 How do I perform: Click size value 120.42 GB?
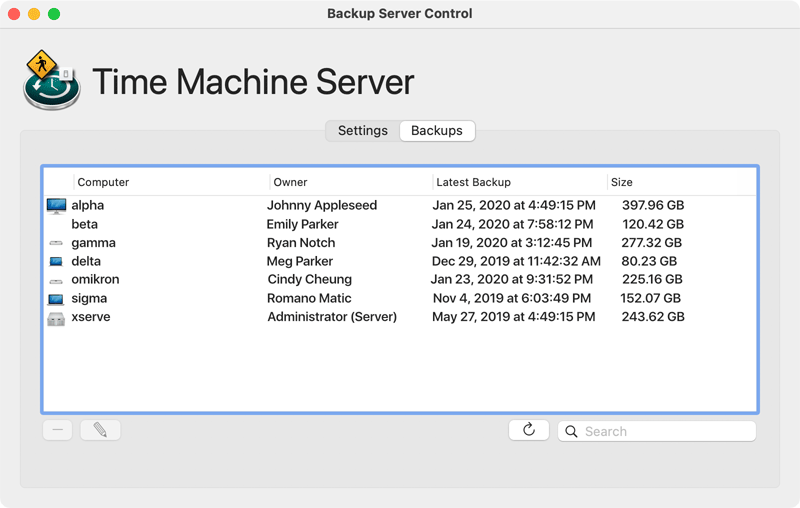coord(653,224)
